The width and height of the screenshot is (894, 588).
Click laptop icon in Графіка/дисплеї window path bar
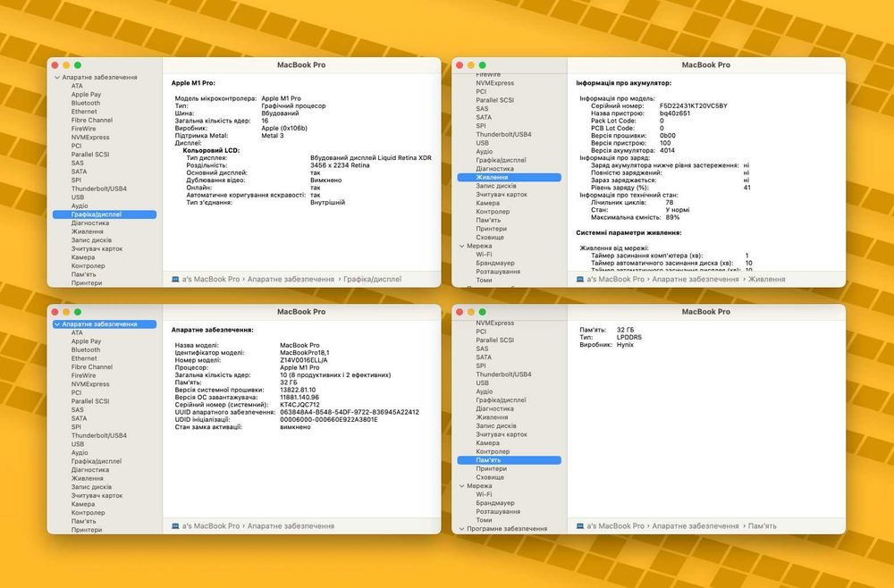tap(175, 279)
